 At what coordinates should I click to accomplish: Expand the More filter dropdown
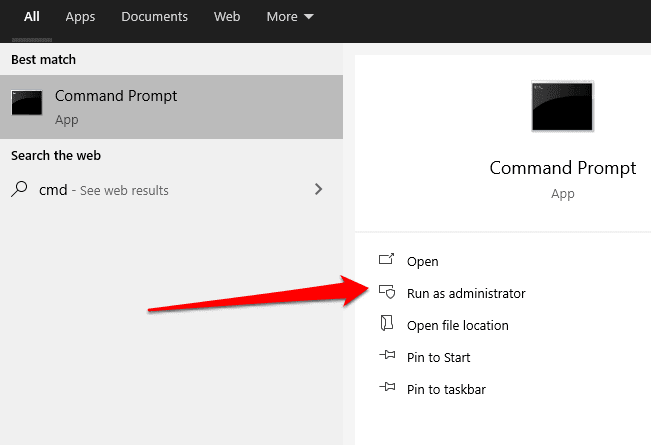click(290, 17)
